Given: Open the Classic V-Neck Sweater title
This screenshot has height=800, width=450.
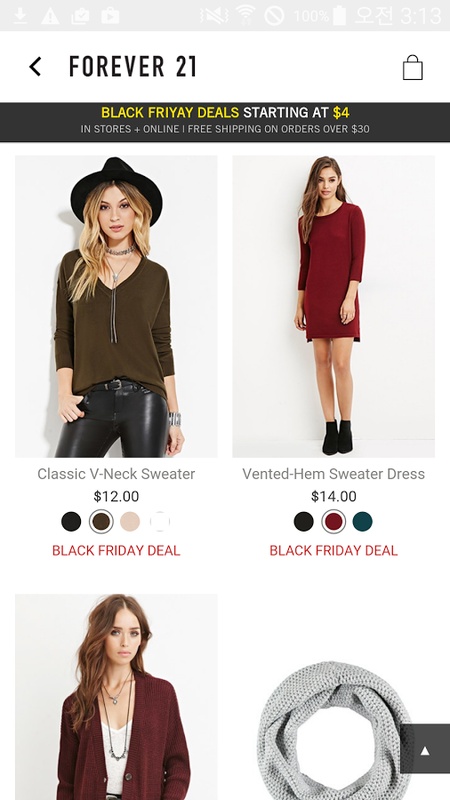Looking at the screenshot, I should pyautogui.click(x=116, y=474).
